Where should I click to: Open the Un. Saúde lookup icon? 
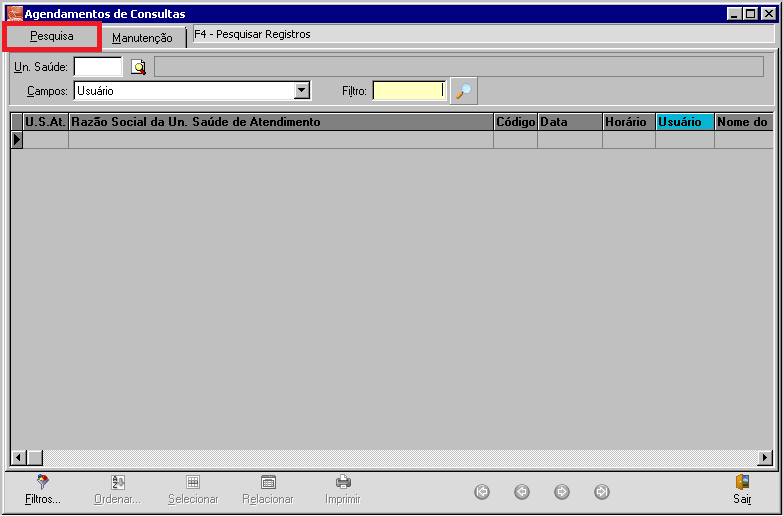[x=138, y=67]
